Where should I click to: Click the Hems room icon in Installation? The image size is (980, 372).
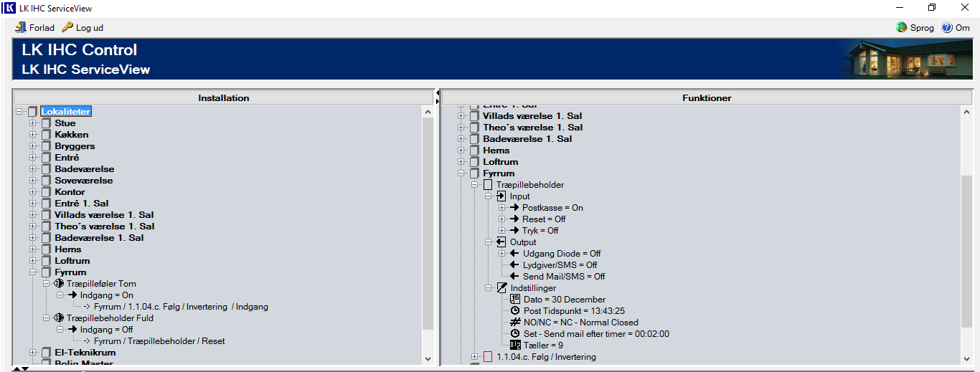point(46,249)
